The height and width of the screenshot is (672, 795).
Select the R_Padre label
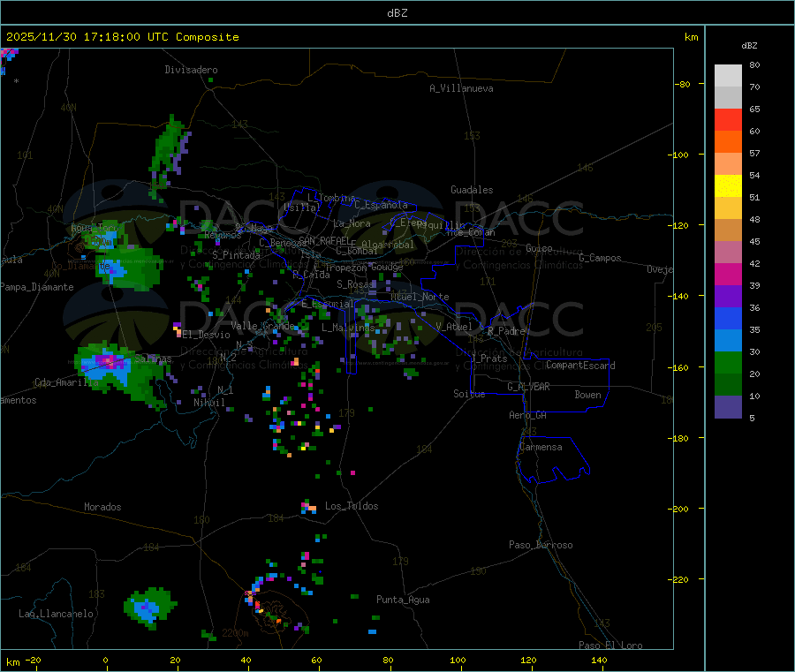tap(506, 331)
